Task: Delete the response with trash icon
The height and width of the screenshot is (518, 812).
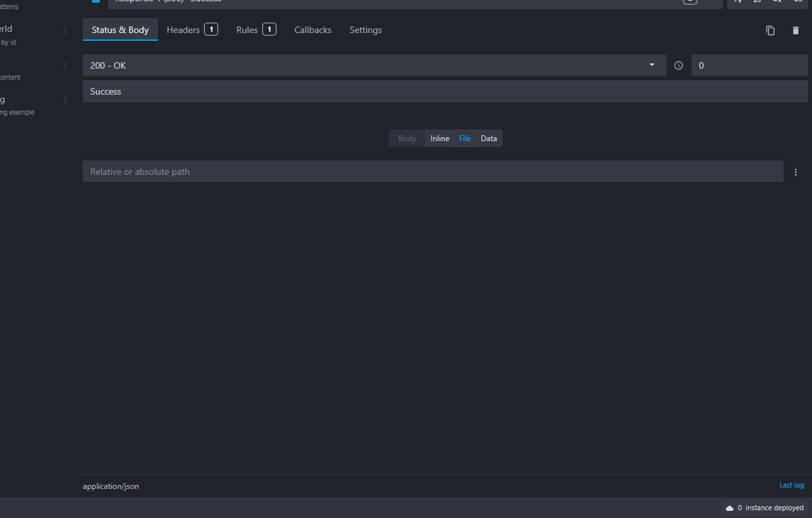Action: coord(796,30)
